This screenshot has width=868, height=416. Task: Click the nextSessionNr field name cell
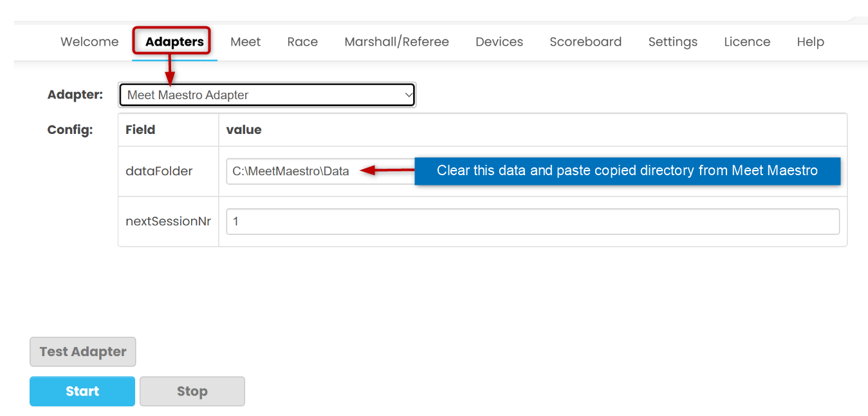click(168, 222)
